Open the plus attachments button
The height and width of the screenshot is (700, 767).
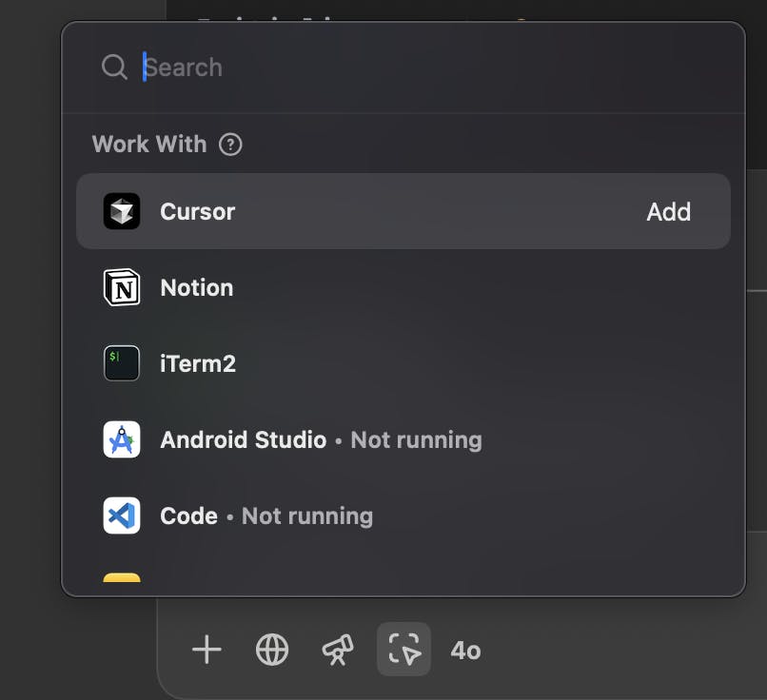pos(206,651)
